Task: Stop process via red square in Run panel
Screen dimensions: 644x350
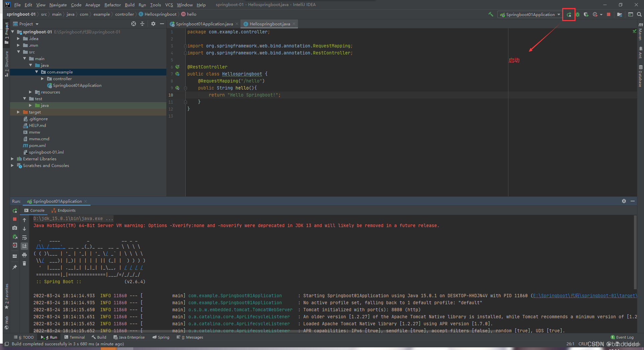Action: (15, 219)
